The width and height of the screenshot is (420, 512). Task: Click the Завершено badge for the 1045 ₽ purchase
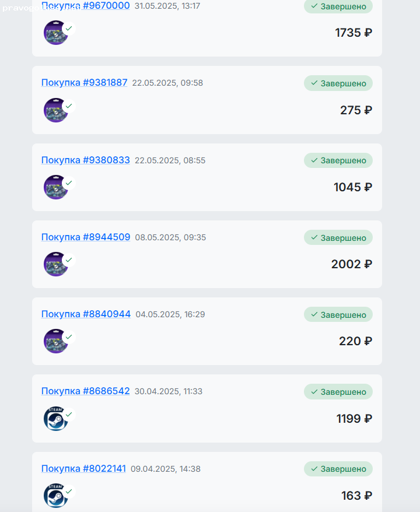pos(338,160)
